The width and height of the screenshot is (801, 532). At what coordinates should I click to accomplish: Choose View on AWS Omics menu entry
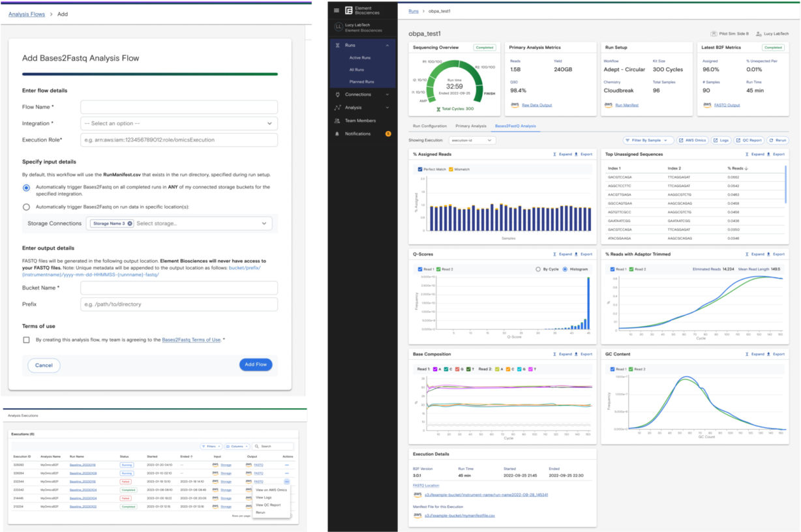(271, 490)
